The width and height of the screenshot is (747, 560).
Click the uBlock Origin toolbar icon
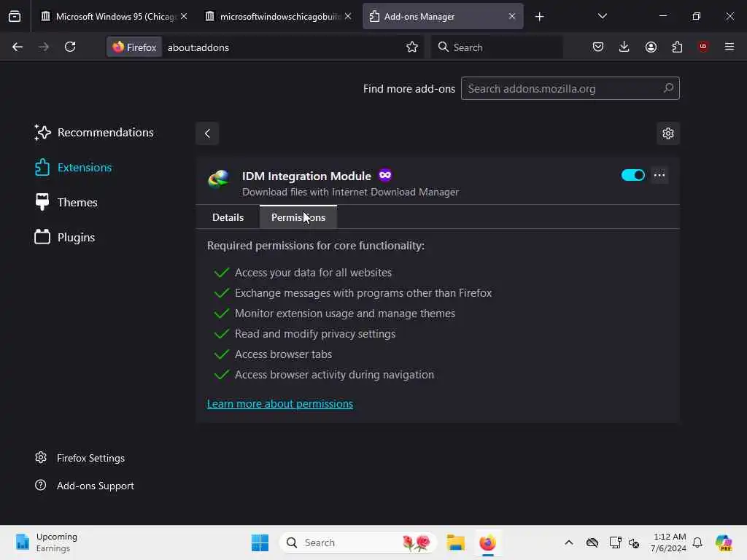point(703,46)
